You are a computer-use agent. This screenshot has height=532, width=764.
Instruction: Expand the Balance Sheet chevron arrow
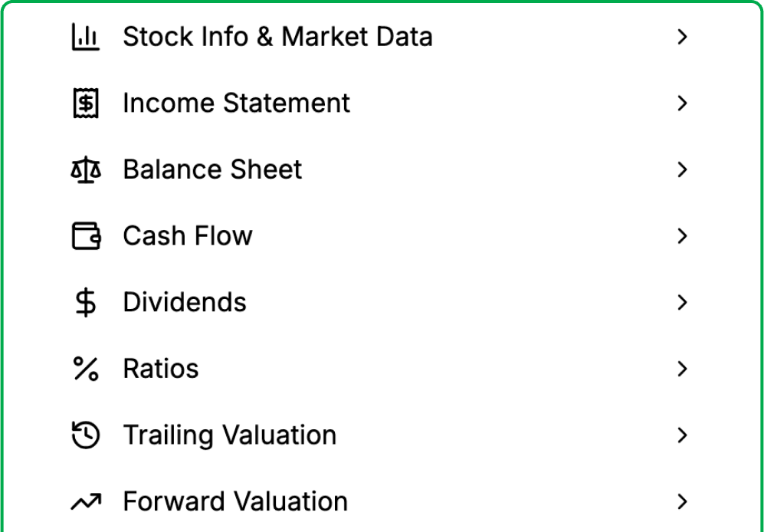coord(682,169)
